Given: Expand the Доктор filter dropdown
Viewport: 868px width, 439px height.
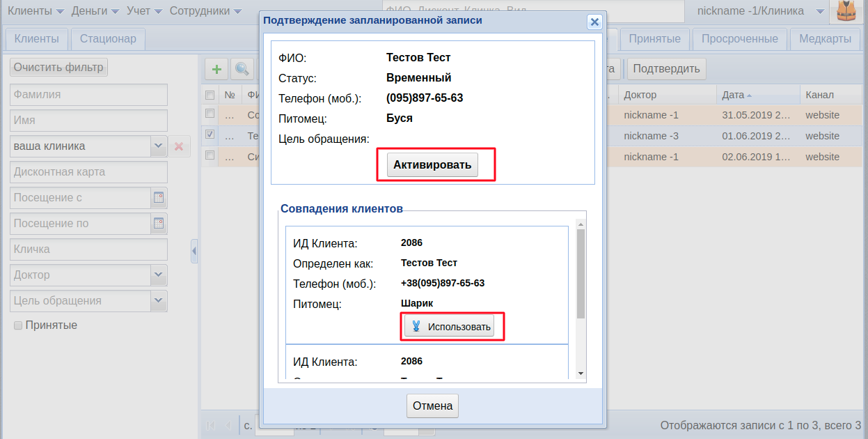Looking at the screenshot, I should tap(159, 275).
